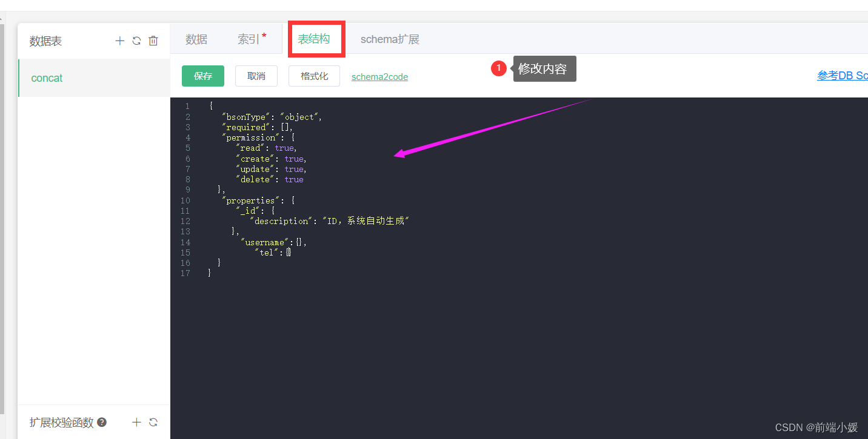Click the 扩展校验函数 label
Image resolution: width=868 pixels, height=439 pixels.
[x=62, y=423]
